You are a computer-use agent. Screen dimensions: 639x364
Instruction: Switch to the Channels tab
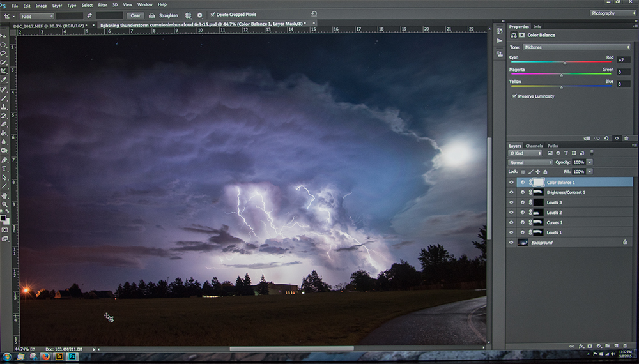[x=534, y=146]
